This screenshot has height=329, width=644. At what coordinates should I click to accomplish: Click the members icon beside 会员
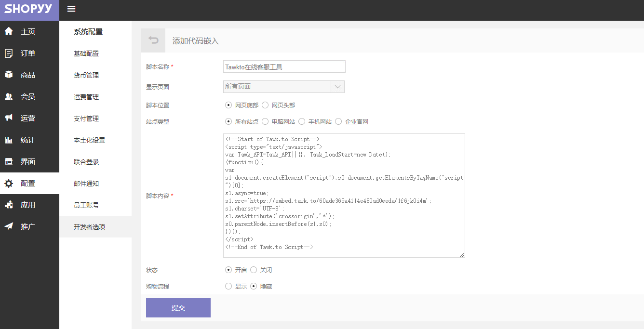pyautogui.click(x=9, y=96)
